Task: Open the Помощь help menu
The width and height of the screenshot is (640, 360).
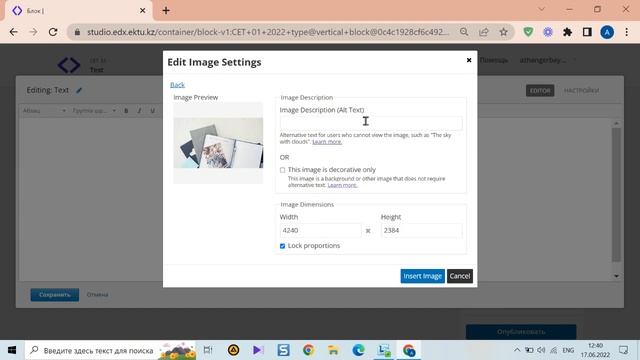Action: tap(494, 60)
